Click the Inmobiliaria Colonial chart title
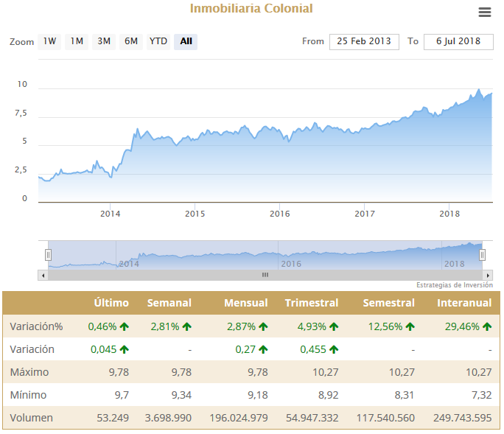This screenshot has width=504, height=434. (251, 8)
